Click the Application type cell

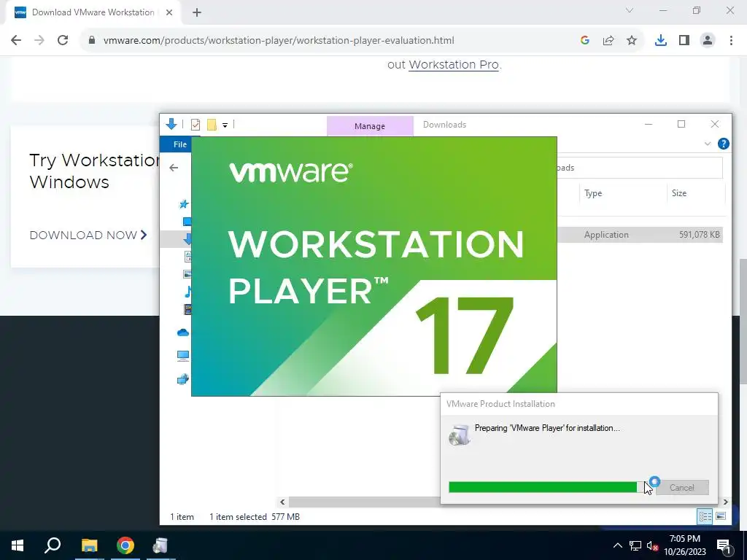pyautogui.click(x=606, y=235)
